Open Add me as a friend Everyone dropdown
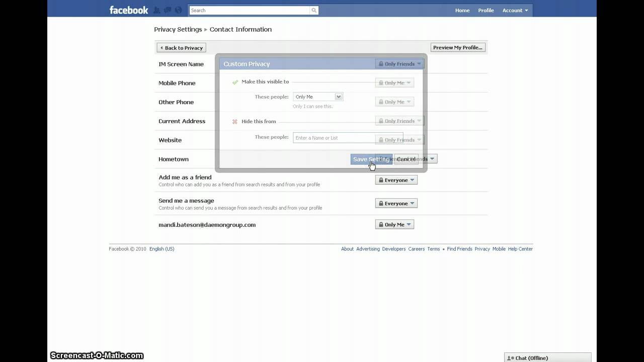The height and width of the screenshot is (362, 644). [x=396, y=180]
